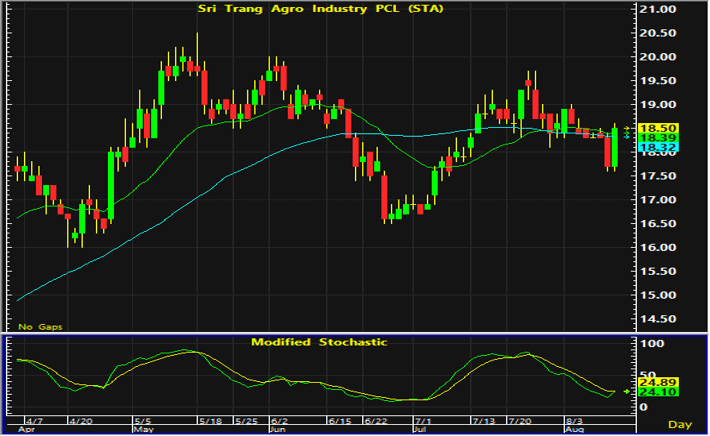Click the 16.50 price axis label
Screen dimensions: 710x436
657,224
